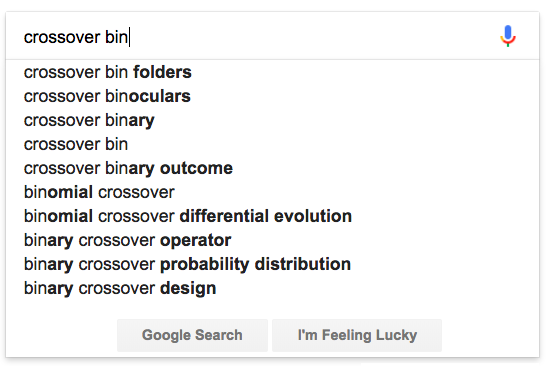Select "crossover binary outcome" suggestion
This screenshot has width=547, height=366.
(x=272, y=168)
